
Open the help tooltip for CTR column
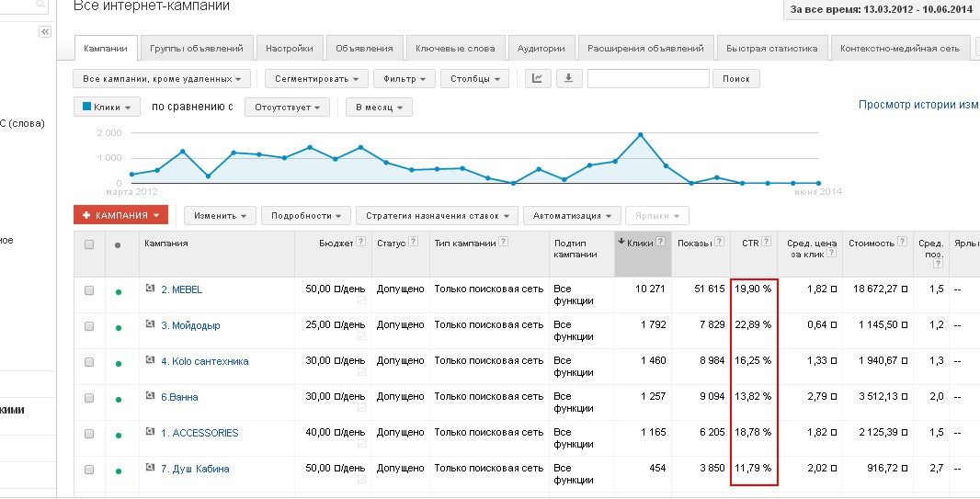click(767, 243)
